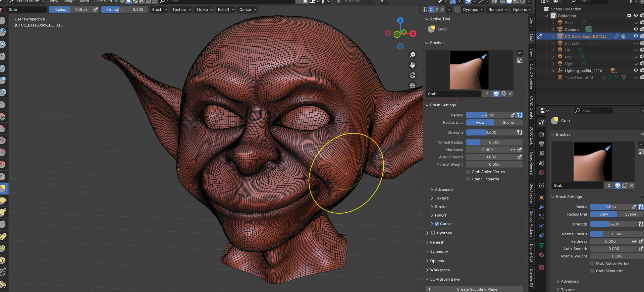
Task: Open the Output properties tab with printer icon
Action: click(541, 144)
